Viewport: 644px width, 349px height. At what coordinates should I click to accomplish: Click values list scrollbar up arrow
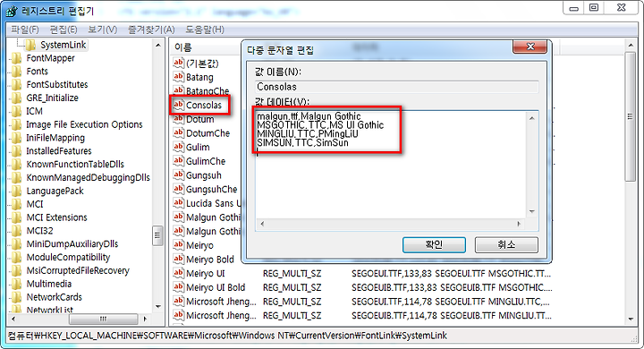tap(631, 45)
